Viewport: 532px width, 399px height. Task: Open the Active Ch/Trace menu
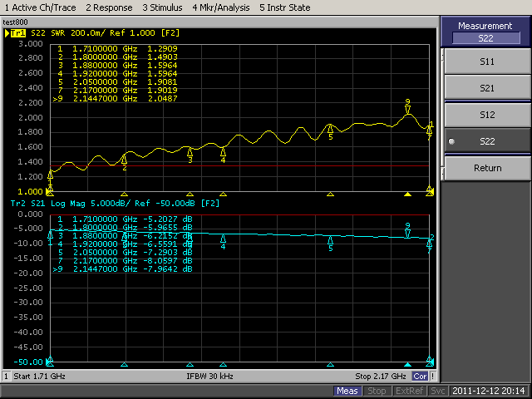point(41,7)
